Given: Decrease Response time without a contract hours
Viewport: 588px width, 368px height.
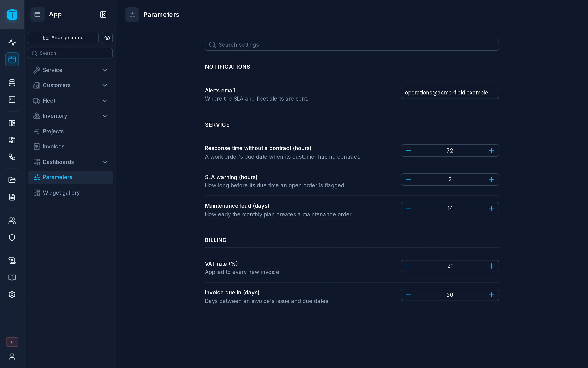Looking at the screenshot, I should [x=409, y=151].
